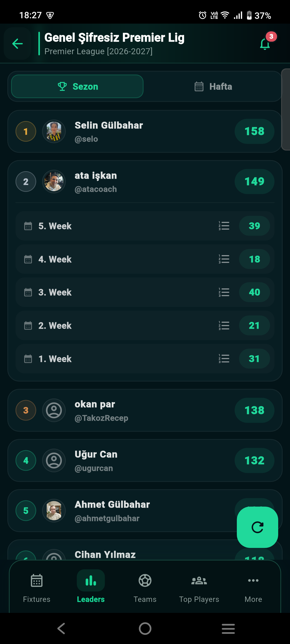Tap the green refresh floating button
The width and height of the screenshot is (290, 644).
click(x=257, y=527)
